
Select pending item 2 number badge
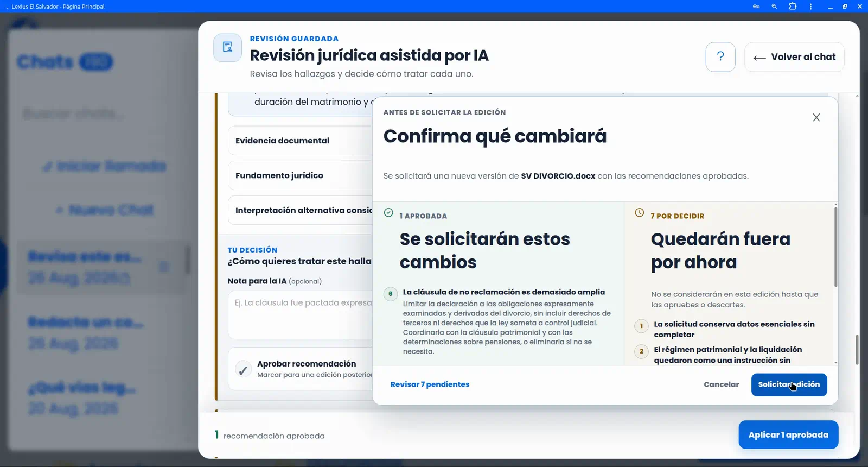point(641,351)
